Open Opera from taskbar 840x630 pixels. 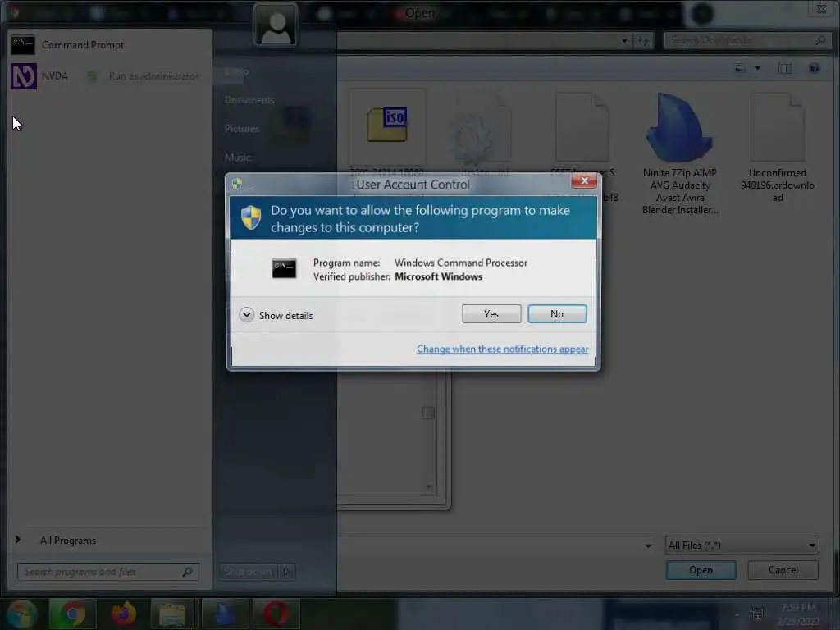pyautogui.click(x=276, y=614)
